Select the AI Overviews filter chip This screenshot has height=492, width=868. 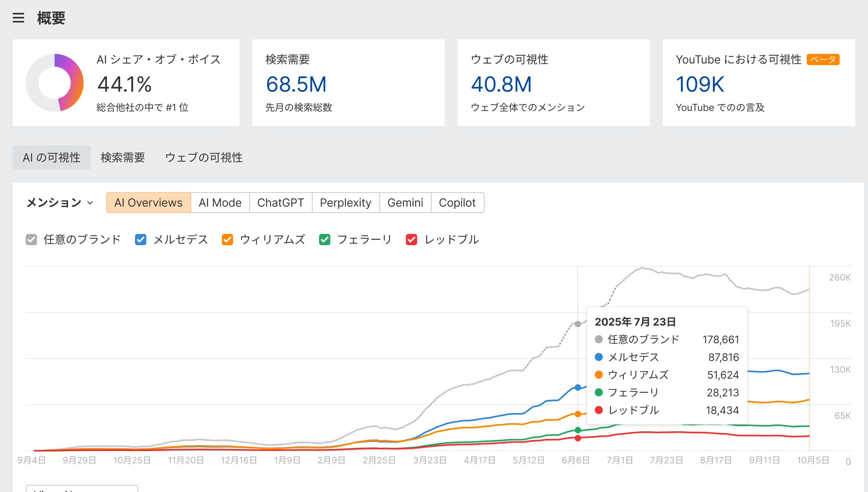148,203
